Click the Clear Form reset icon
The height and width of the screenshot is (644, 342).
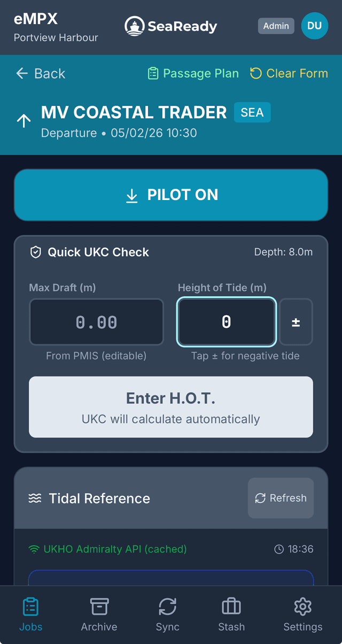[x=256, y=73]
